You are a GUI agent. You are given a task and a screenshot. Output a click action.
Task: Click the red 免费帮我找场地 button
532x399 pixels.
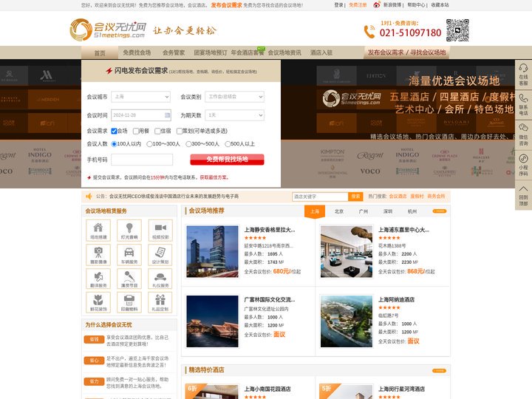tap(227, 160)
